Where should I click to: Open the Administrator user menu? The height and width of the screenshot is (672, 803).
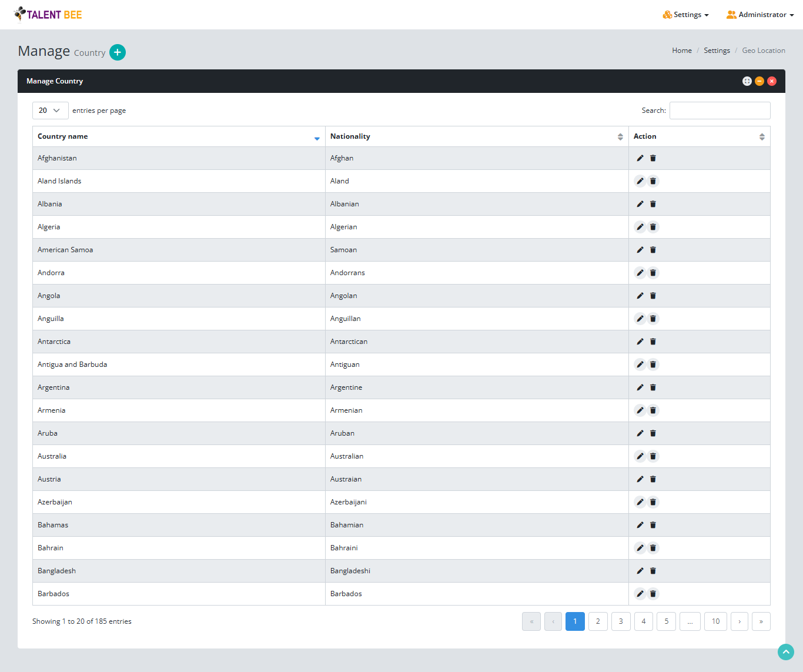760,15
